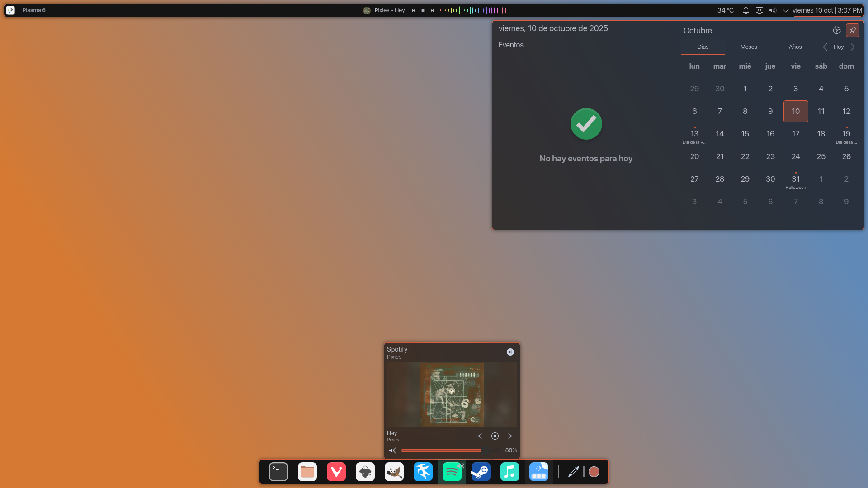
Task: Launch GIMP from the dock
Action: pyautogui.click(x=394, y=472)
